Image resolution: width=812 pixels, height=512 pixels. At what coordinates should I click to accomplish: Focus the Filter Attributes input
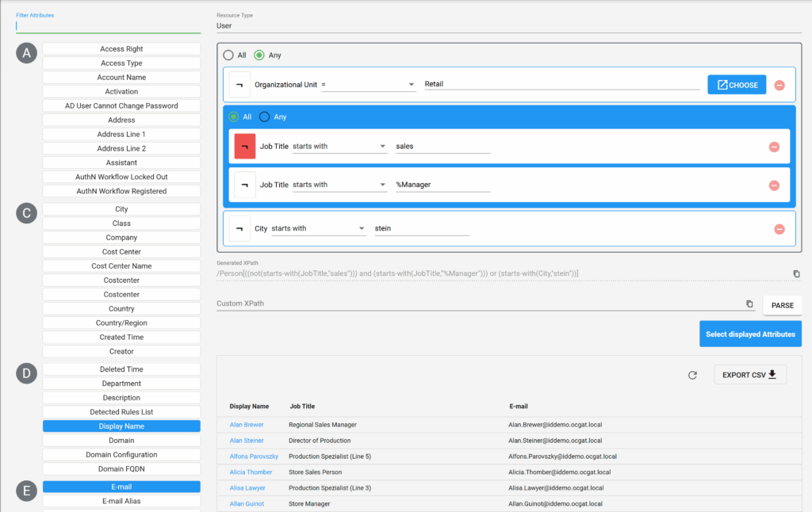point(108,26)
